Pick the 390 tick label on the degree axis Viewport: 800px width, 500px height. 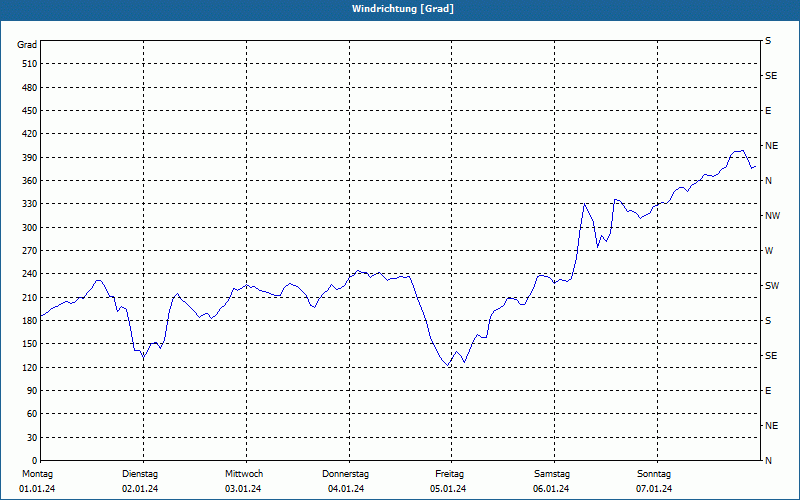tap(29, 158)
